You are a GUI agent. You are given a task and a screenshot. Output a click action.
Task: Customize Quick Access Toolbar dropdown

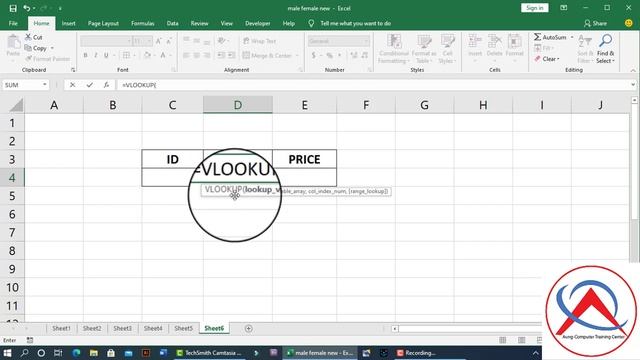point(60,9)
